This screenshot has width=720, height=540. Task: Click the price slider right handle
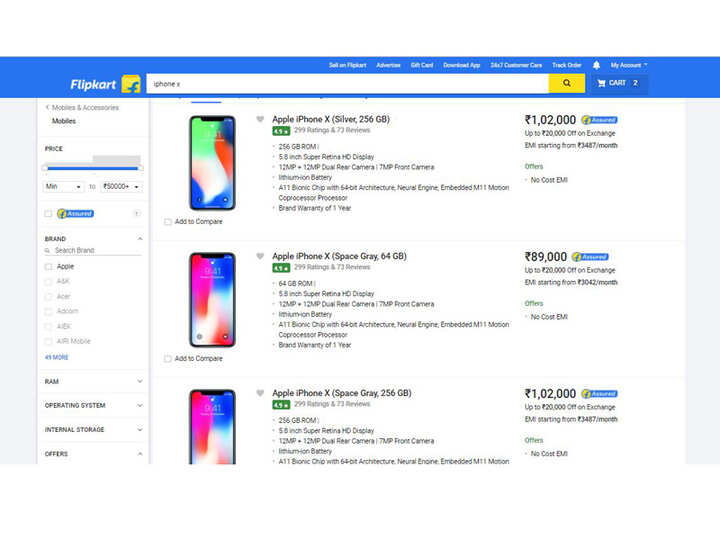(141, 168)
